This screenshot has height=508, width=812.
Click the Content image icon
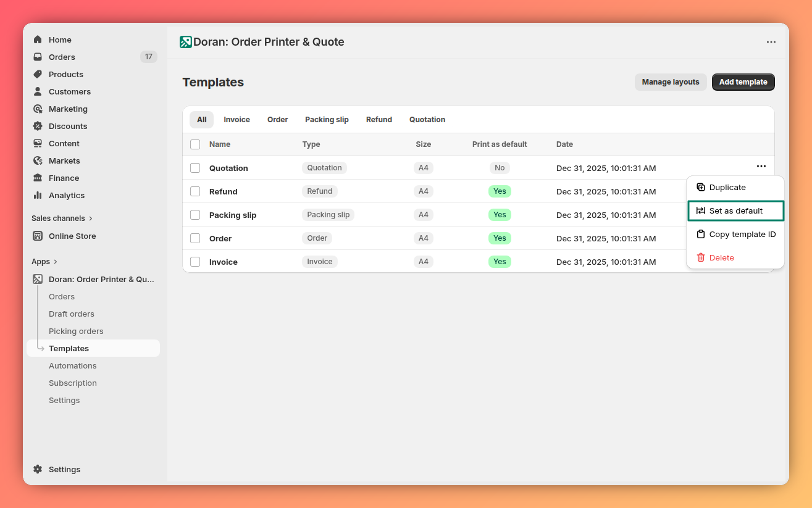[38, 143]
